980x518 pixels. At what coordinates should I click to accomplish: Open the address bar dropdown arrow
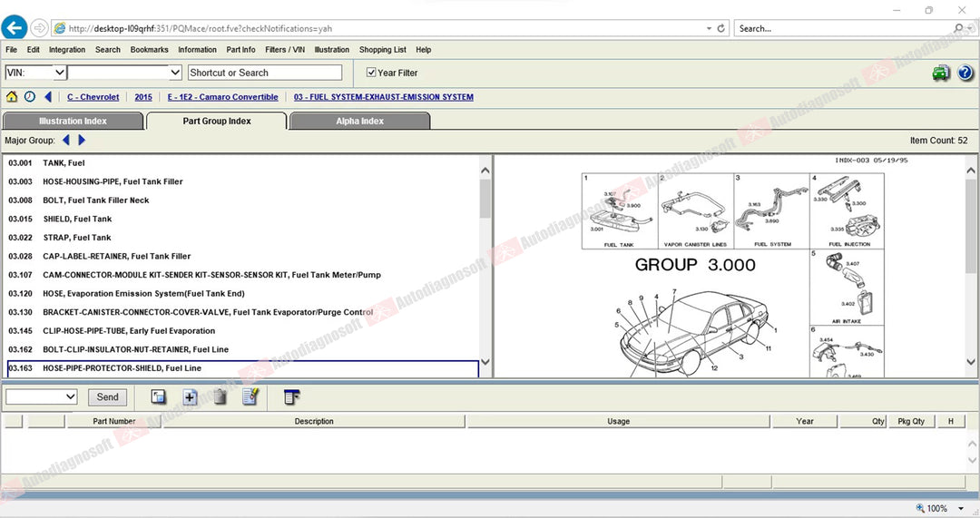(709, 28)
